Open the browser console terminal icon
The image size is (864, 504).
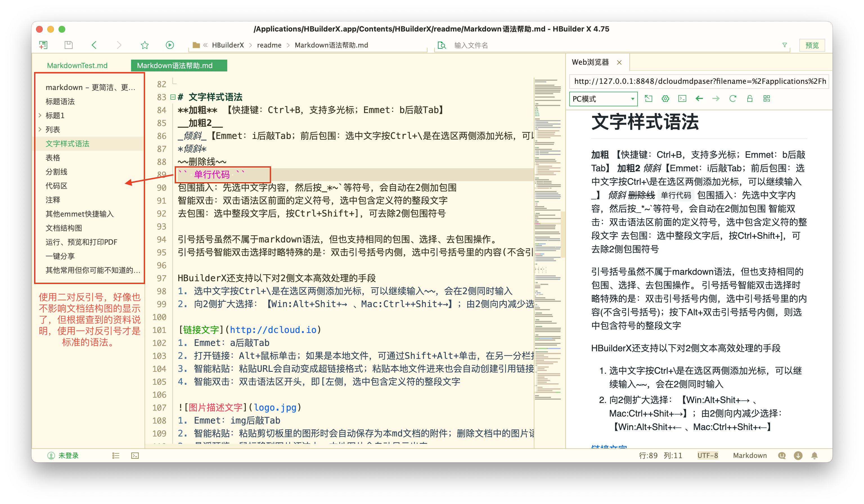682,99
